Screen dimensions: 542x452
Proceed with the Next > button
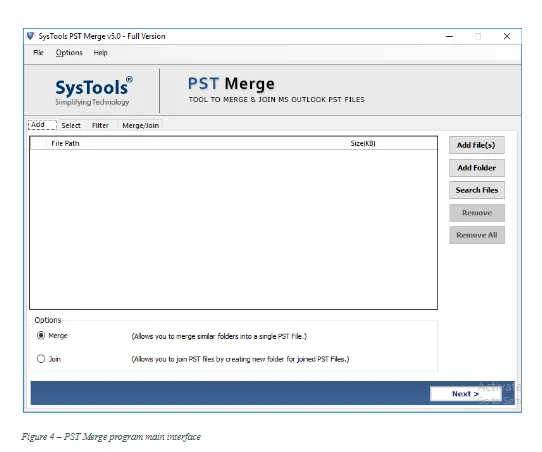pos(465,394)
